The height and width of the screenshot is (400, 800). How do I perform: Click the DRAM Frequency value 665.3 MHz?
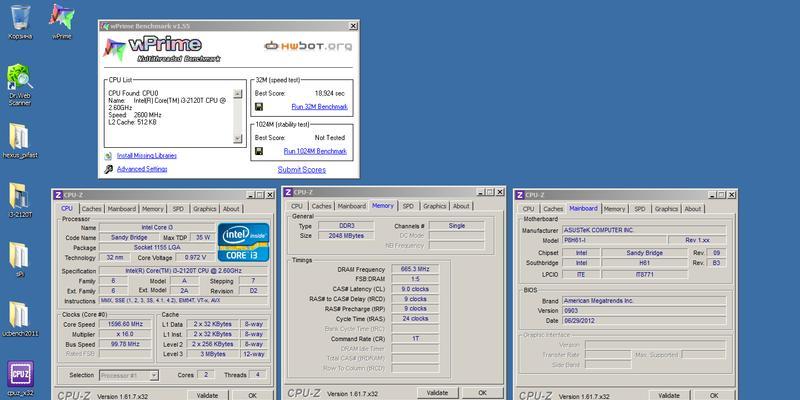pos(415,269)
